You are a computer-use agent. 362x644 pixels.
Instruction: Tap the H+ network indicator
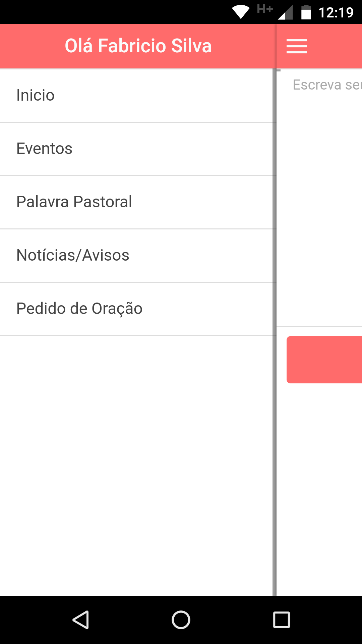265,9
